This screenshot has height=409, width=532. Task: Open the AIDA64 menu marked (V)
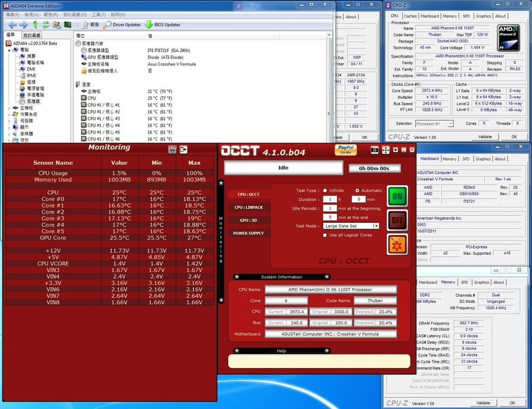pos(31,14)
